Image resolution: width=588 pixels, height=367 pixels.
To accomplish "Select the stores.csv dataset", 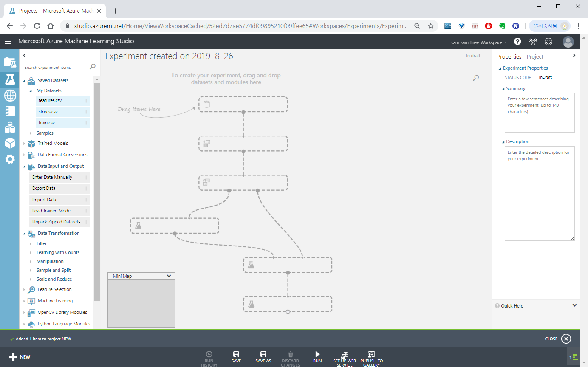I will (63, 112).
